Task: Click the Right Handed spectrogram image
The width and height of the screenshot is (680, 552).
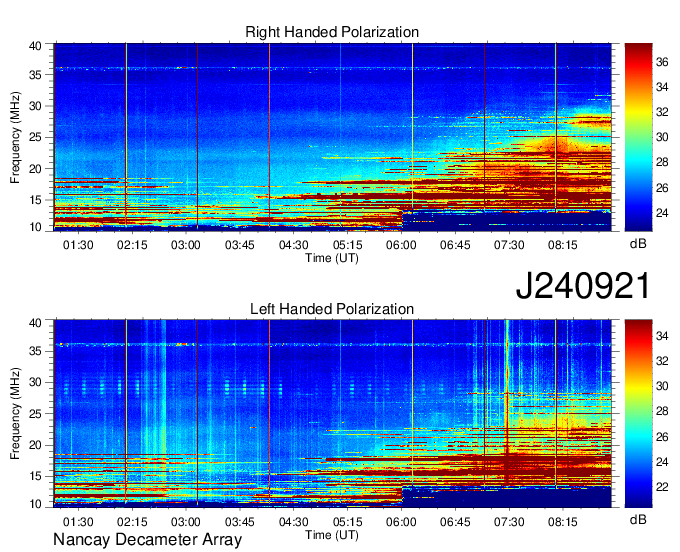Action: coord(333,137)
